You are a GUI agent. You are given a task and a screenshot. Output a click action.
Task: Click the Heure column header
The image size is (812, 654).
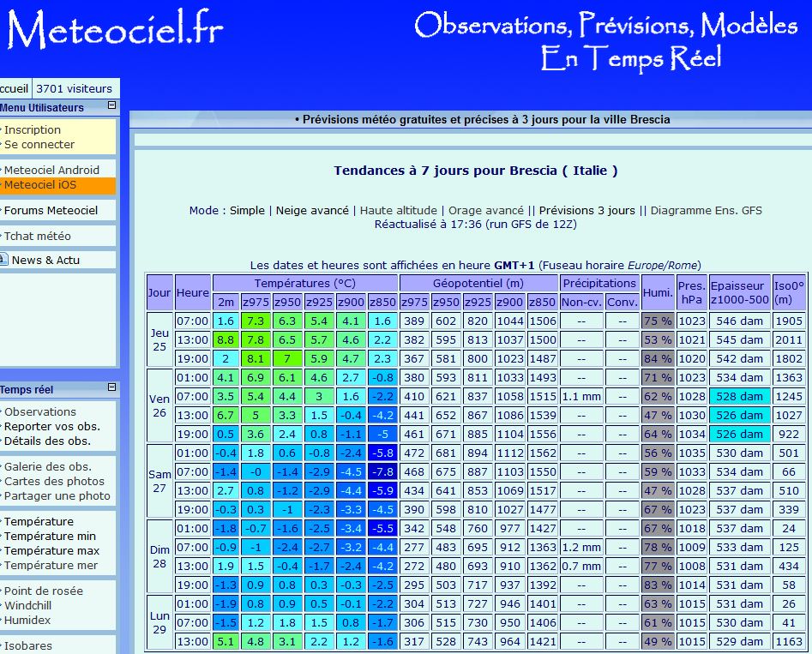pos(193,292)
